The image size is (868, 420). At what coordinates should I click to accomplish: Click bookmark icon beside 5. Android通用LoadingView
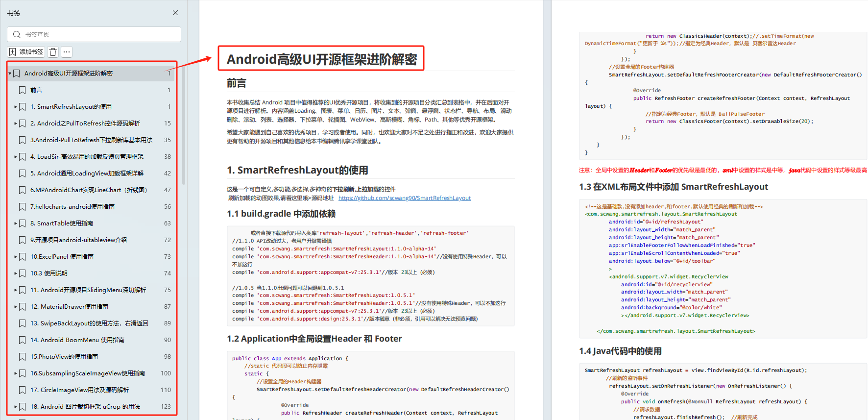coord(22,173)
